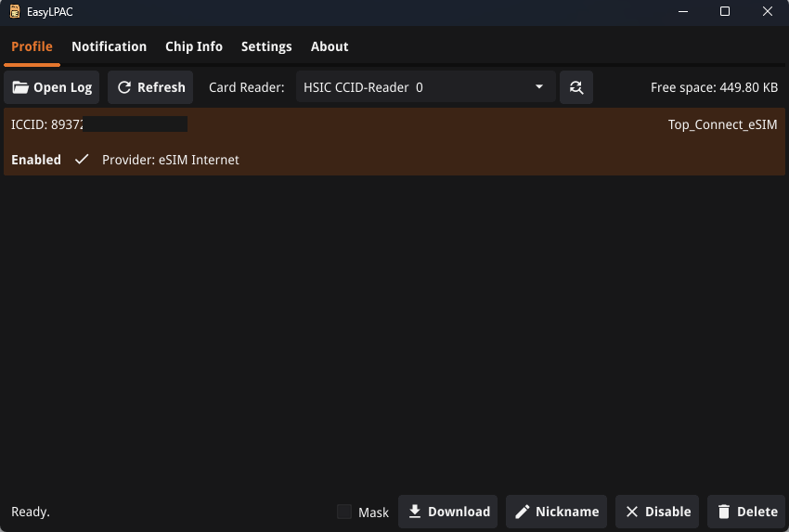789x532 pixels.
Task: Click the Enabled checkmark on the profile
Action: pyautogui.click(x=82, y=160)
